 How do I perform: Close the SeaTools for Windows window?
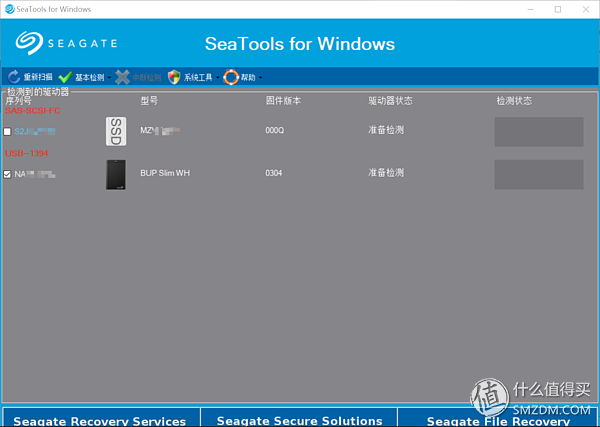pos(586,9)
